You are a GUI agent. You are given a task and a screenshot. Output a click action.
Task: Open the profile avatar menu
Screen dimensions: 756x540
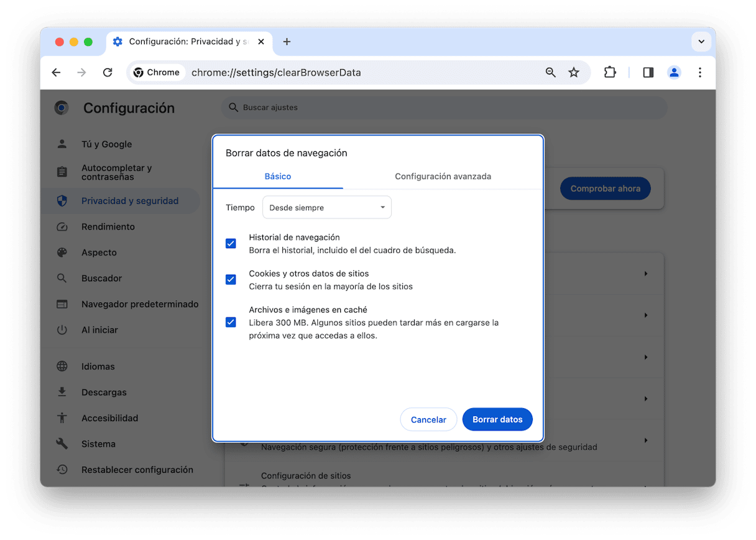(674, 73)
